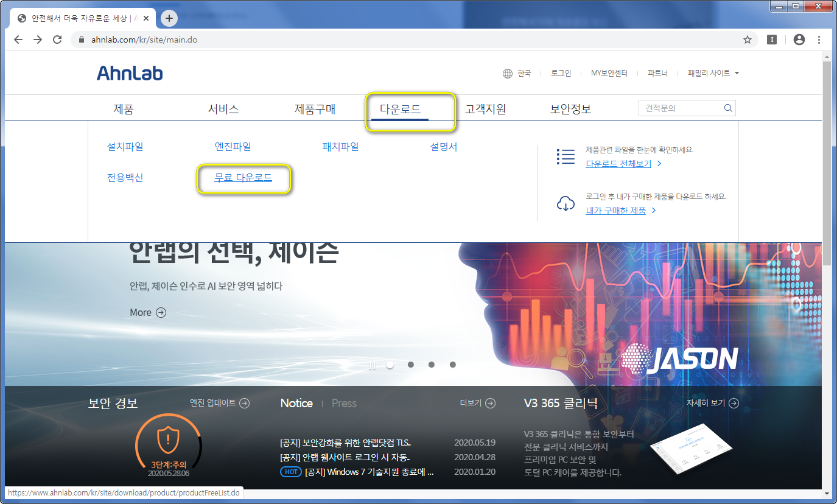The width and height of the screenshot is (837, 504).
Task: Open Chrome three-dot menu
Action: [819, 40]
